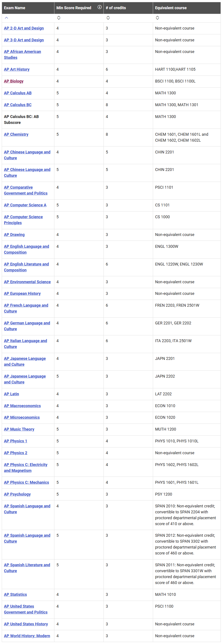The width and height of the screenshot is (223, 644).
Task: Sort by number of credits column
Action: pyautogui.click(x=108, y=18)
